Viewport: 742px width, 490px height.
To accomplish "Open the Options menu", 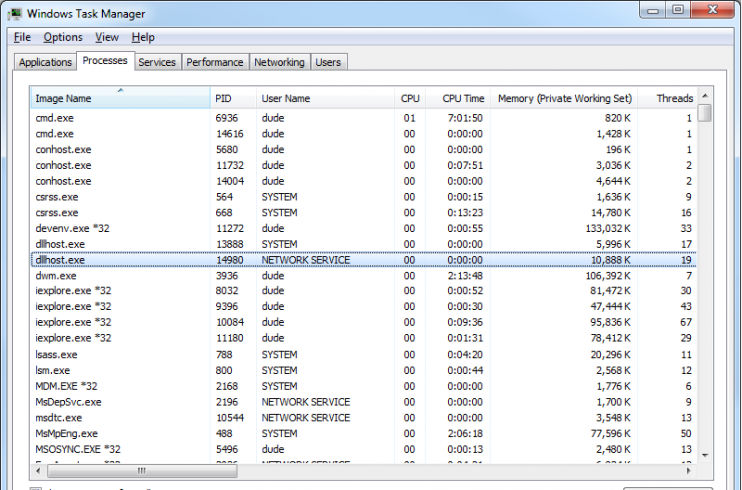I will coord(63,37).
